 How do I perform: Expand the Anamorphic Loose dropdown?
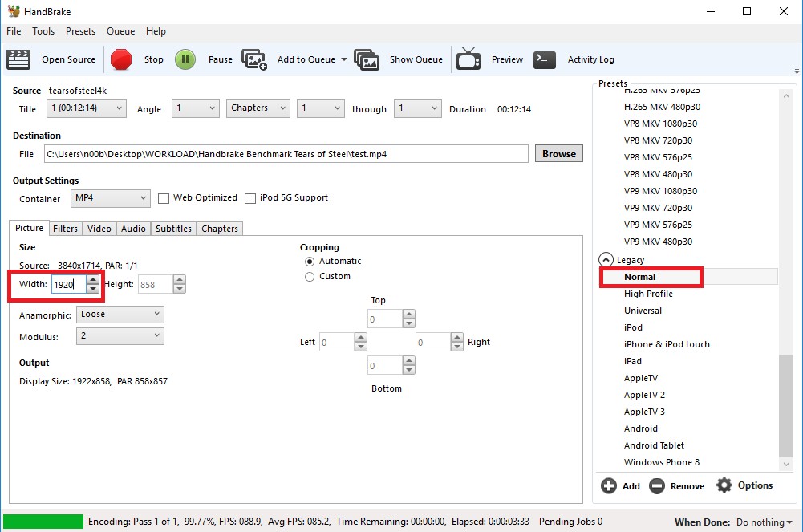[120, 315]
